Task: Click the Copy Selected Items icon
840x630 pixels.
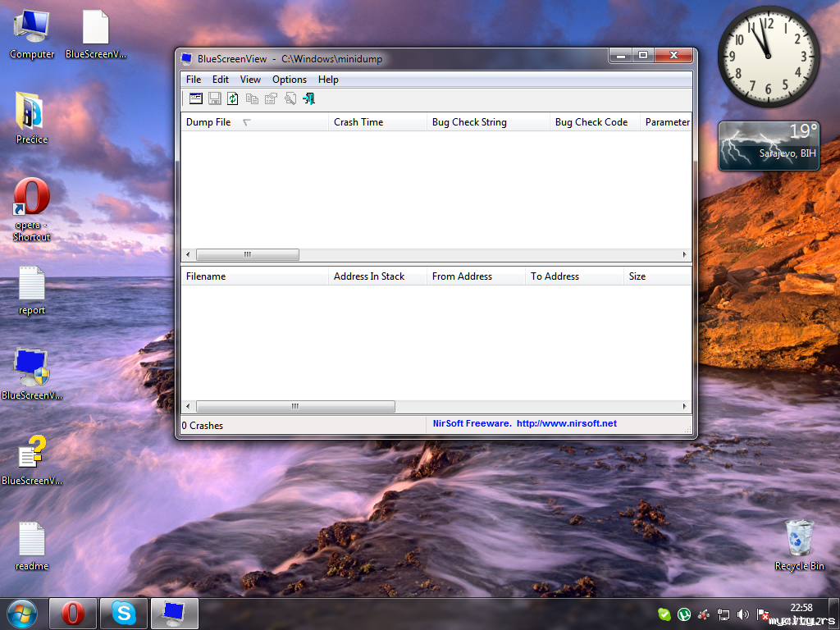Action: click(252, 98)
